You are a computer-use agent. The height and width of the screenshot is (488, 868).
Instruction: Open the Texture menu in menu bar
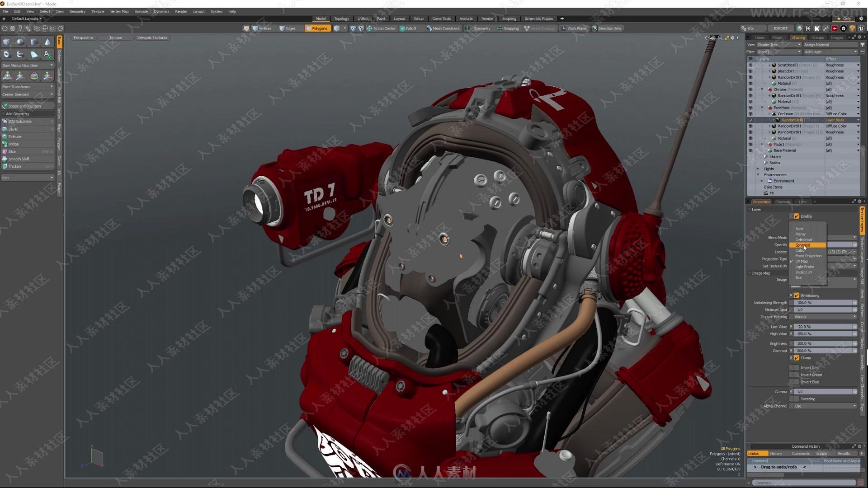point(98,12)
